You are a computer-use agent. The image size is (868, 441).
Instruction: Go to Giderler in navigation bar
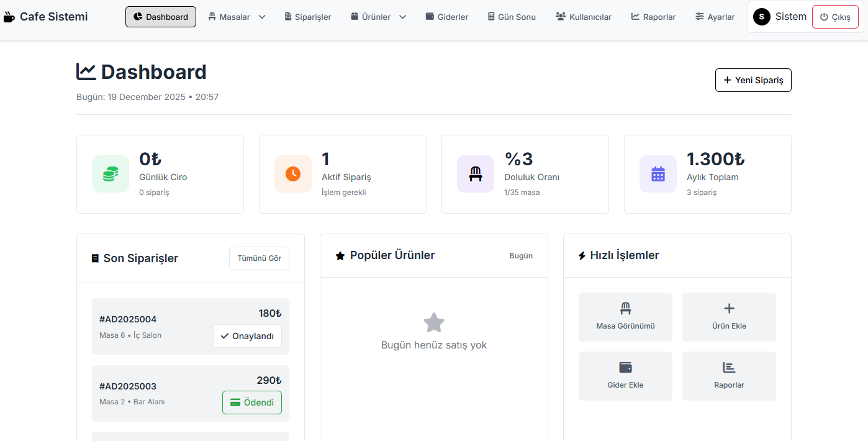[447, 17]
